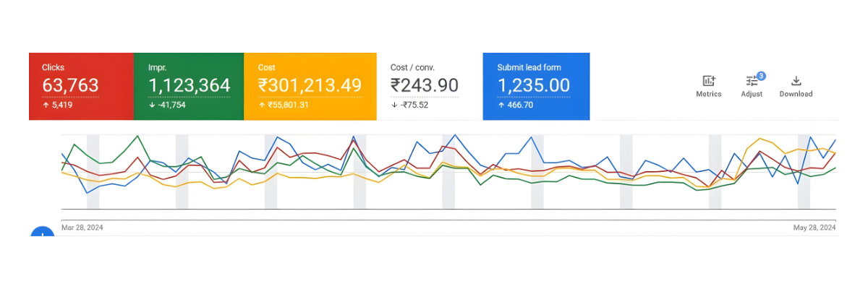Click the ₹243.90 cost per conversion value
The width and height of the screenshot is (868, 289).
[x=424, y=86]
